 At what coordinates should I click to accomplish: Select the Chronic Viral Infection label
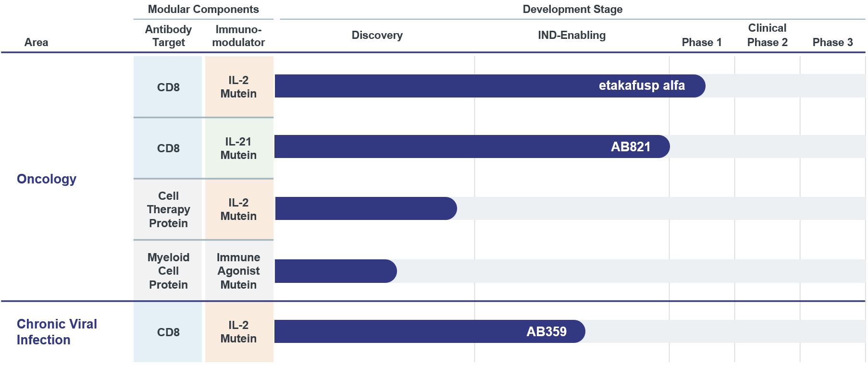coord(57,332)
